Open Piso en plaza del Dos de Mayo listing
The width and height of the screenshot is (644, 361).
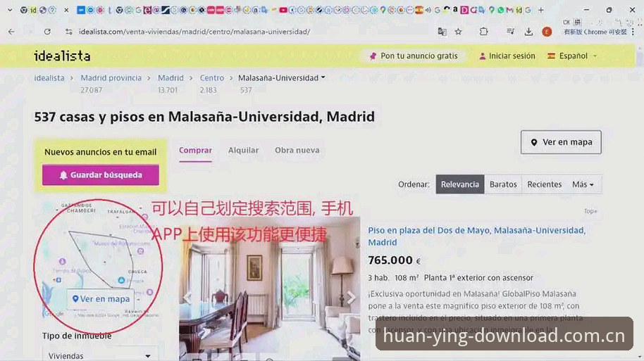click(477, 236)
